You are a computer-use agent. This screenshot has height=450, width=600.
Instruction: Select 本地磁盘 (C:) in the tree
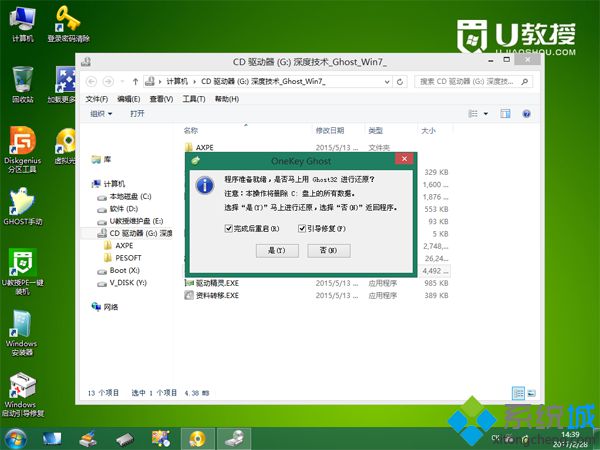coord(124,197)
